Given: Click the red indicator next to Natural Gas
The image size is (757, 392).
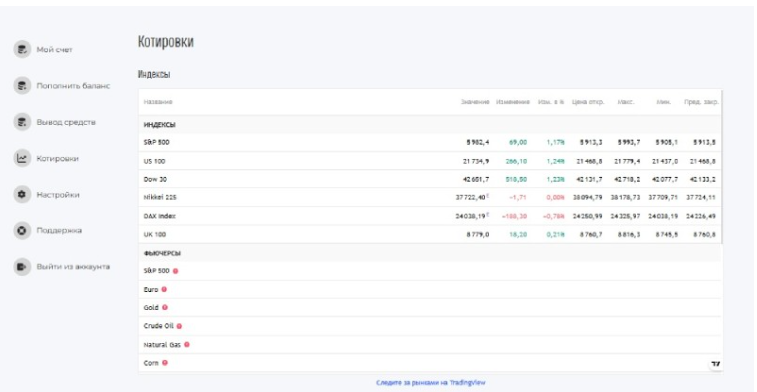Looking at the screenshot, I should (x=187, y=345).
